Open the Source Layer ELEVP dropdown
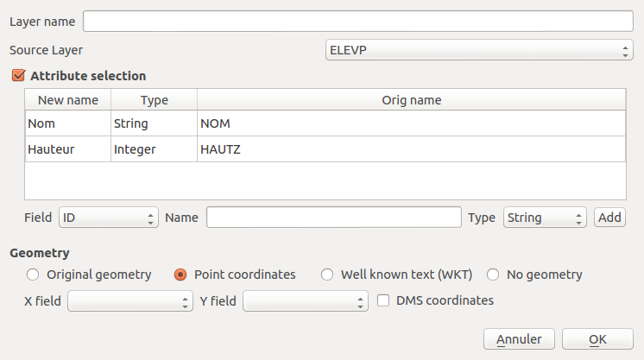The image size is (644, 360). (x=479, y=50)
